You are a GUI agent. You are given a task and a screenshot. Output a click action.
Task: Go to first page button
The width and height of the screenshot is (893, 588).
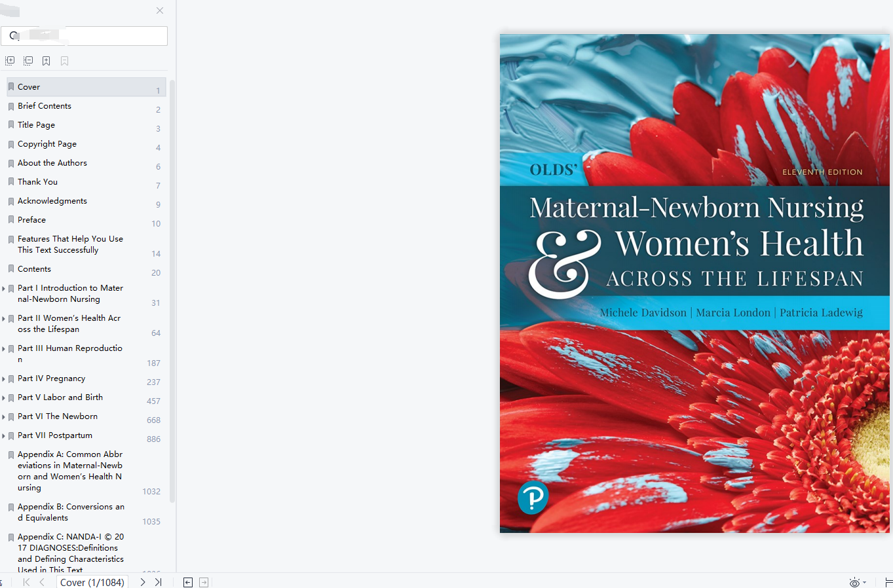[x=26, y=582]
